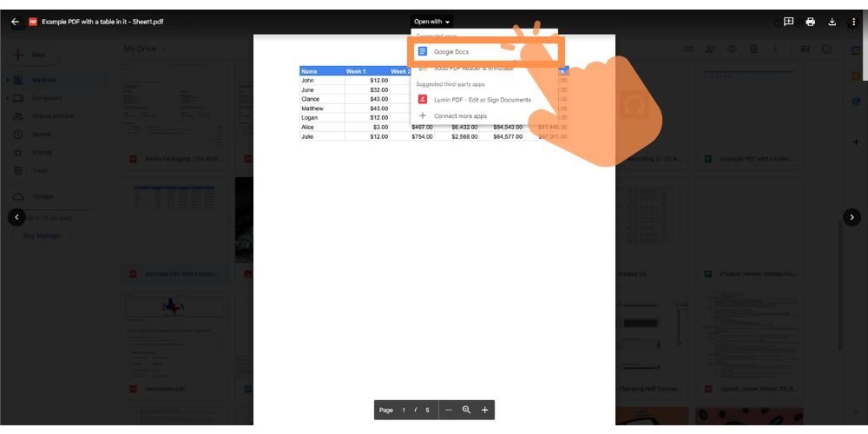
Task: Click the dimmed list view icon in the Drive toolbar
Action: (805, 49)
